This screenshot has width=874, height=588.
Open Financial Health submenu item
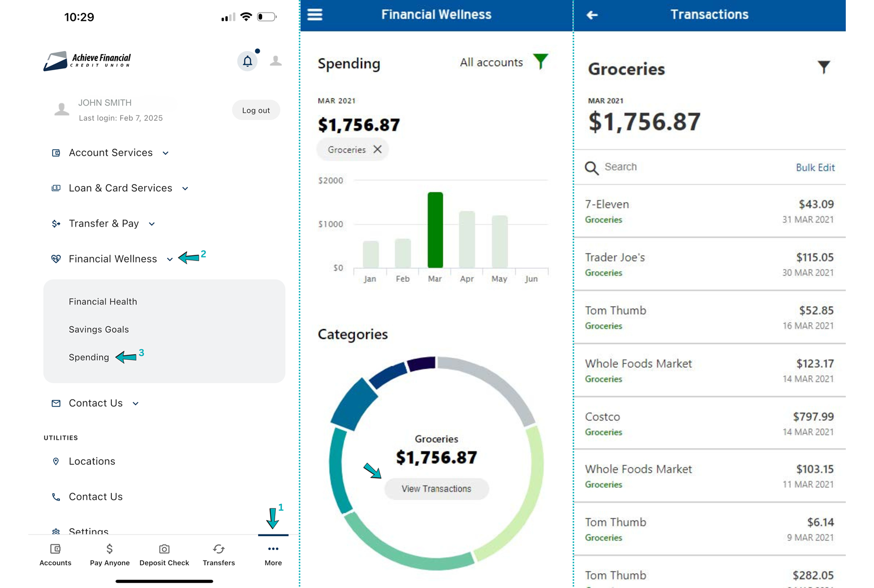(103, 302)
